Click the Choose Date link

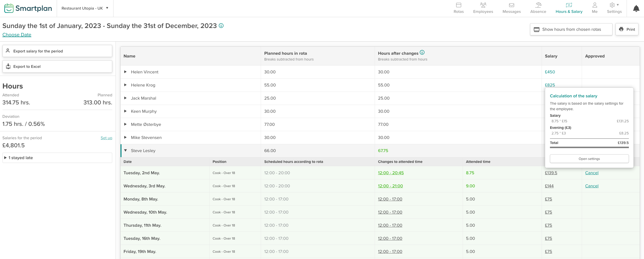coord(17,35)
